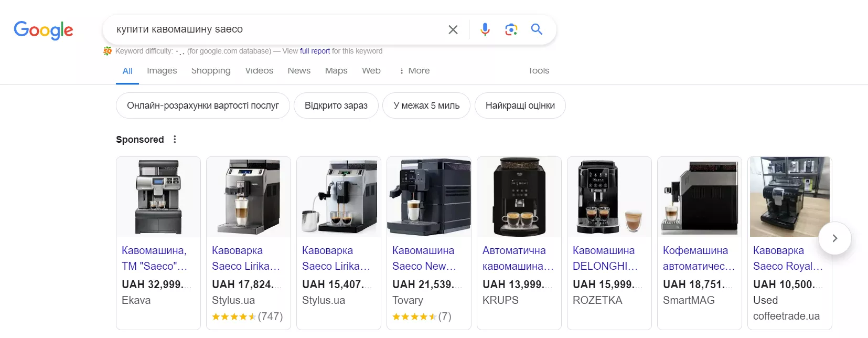Switch to the Images tab
Screen dimensions: 868x338
pos(162,71)
